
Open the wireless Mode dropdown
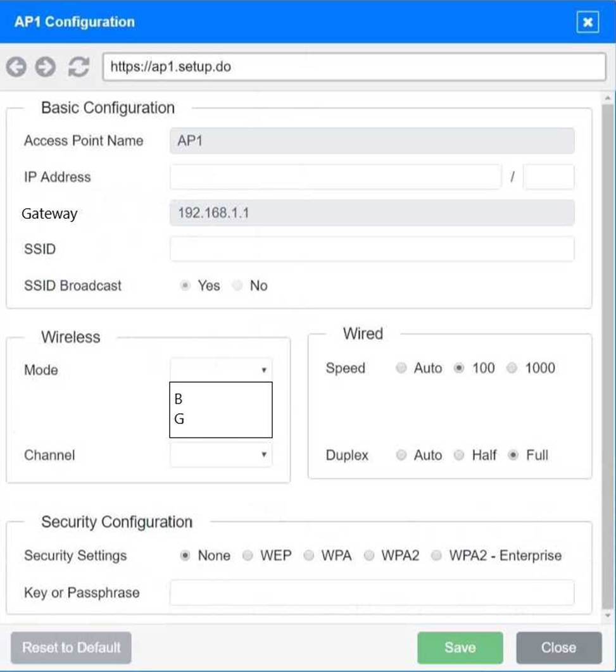tap(221, 370)
